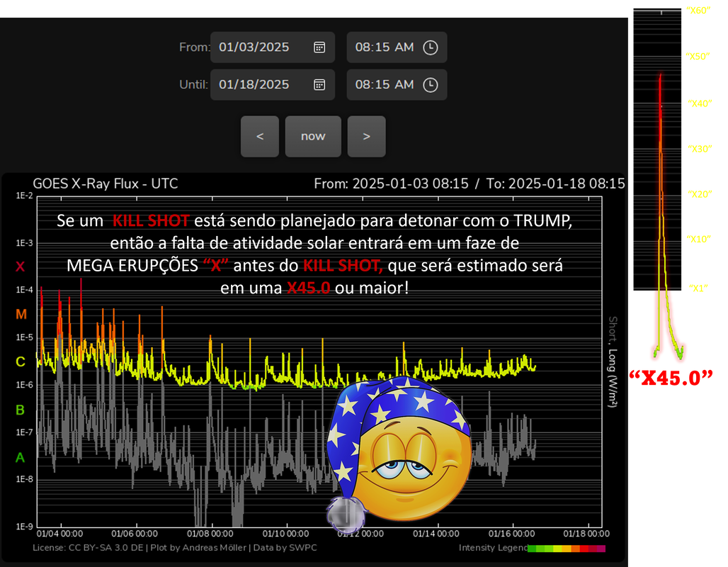
Task: Open the calendar picker for the Until date
Action: click(x=319, y=84)
